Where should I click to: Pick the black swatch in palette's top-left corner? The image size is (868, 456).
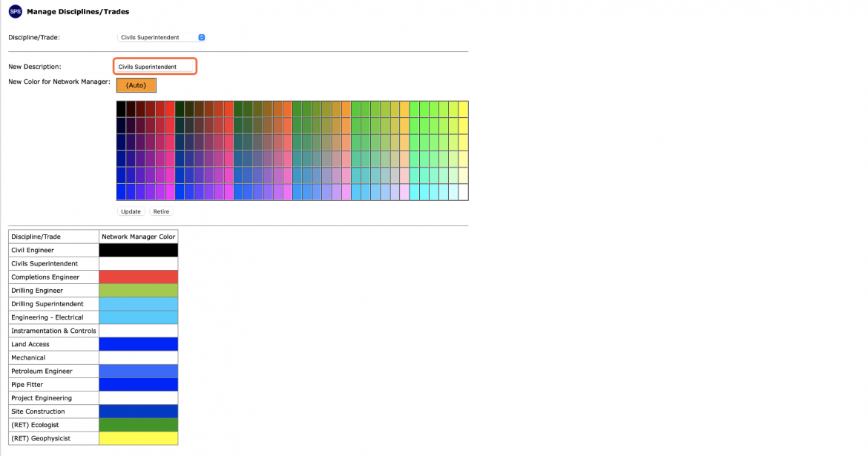121,109
